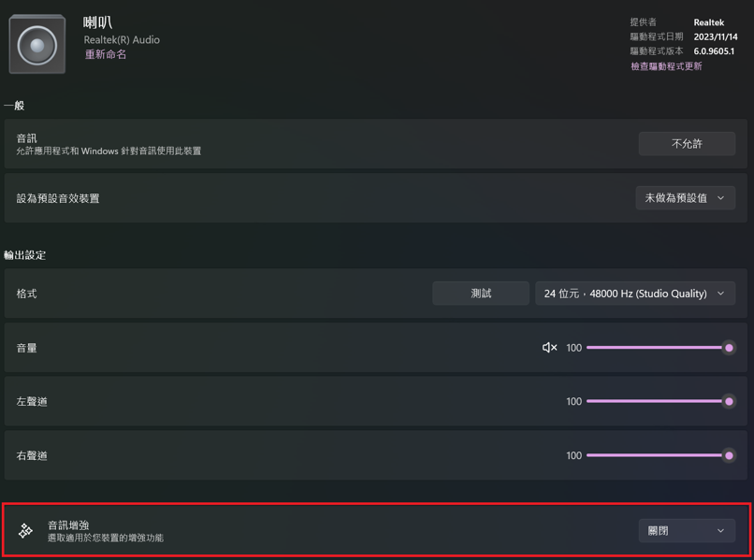The width and height of the screenshot is (754, 560).
Task: Open 檢查驅動程式更新 link
Action: click(x=666, y=66)
